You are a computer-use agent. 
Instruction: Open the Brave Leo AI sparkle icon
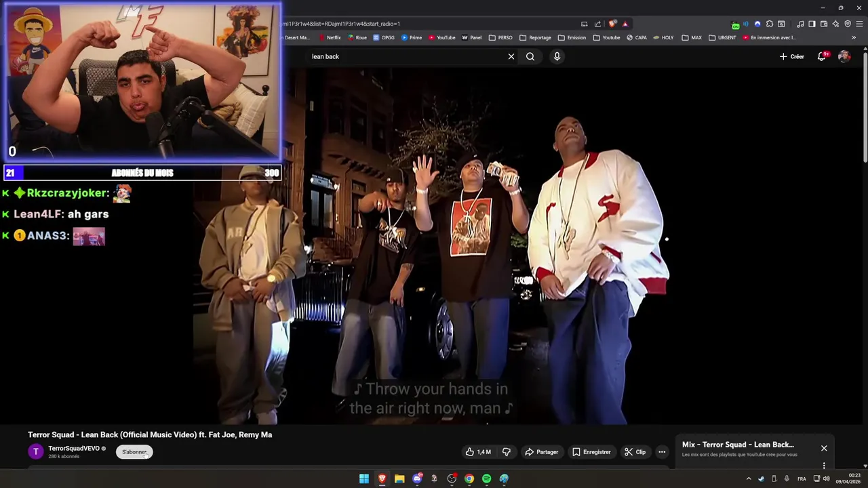click(x=835, y=24)
